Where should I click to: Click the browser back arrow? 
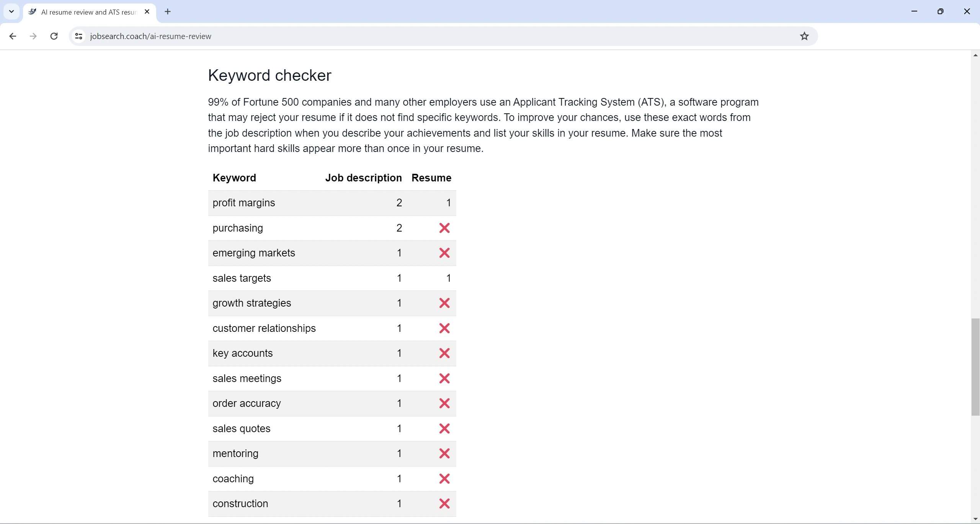click(13, 36)
